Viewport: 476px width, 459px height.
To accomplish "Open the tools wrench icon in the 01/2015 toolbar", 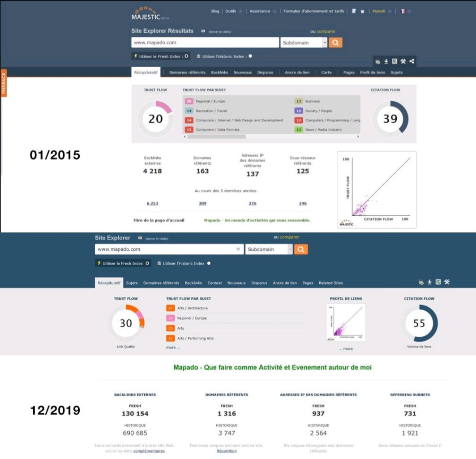I will tap(403, 61).
